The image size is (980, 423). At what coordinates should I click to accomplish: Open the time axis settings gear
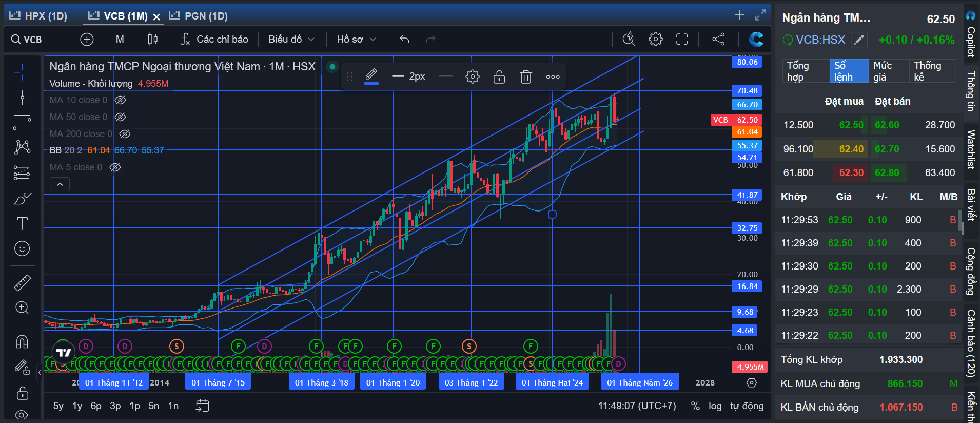coord(752,383)
